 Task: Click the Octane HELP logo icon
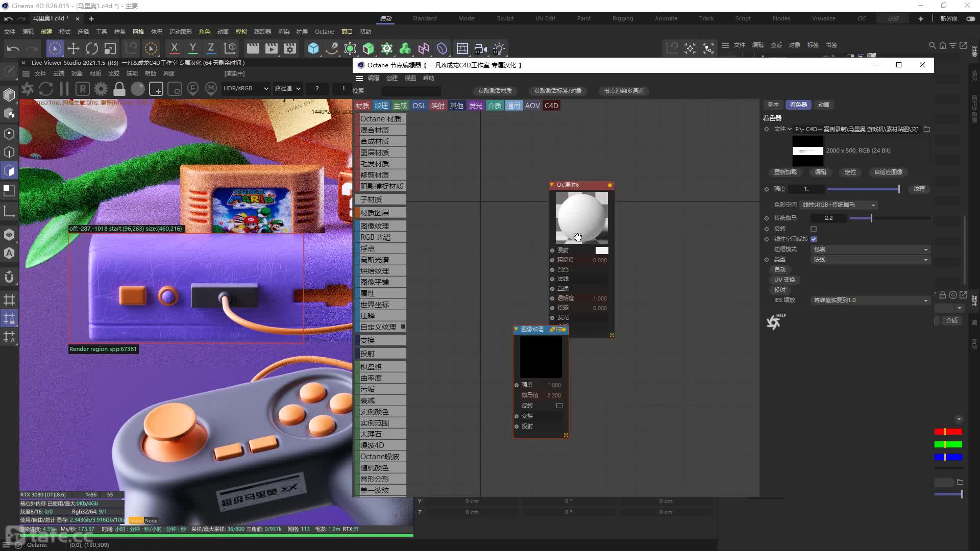(775, 321)
